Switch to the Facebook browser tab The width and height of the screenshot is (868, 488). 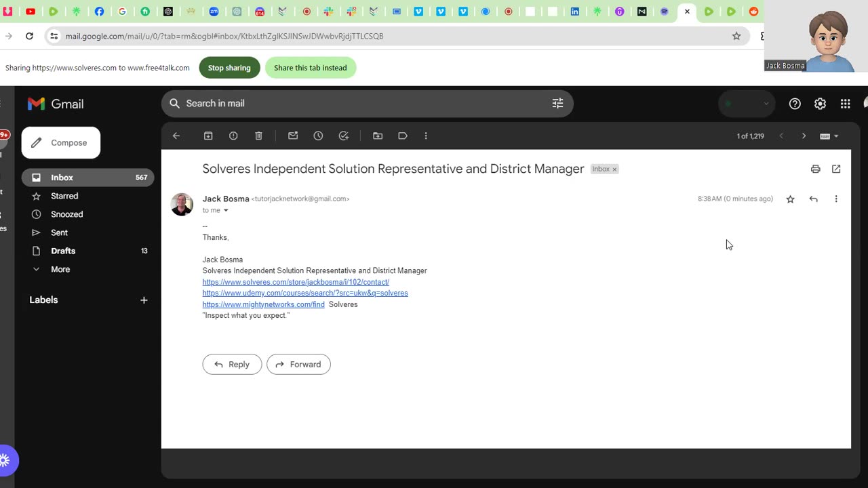(x=99, y=12)
